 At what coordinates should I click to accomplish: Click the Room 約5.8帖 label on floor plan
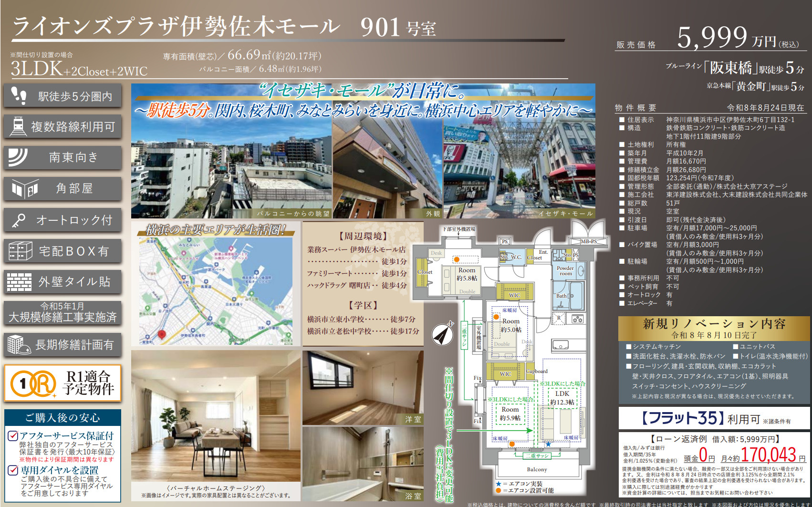pyautogui.click(x=467, y=274)
